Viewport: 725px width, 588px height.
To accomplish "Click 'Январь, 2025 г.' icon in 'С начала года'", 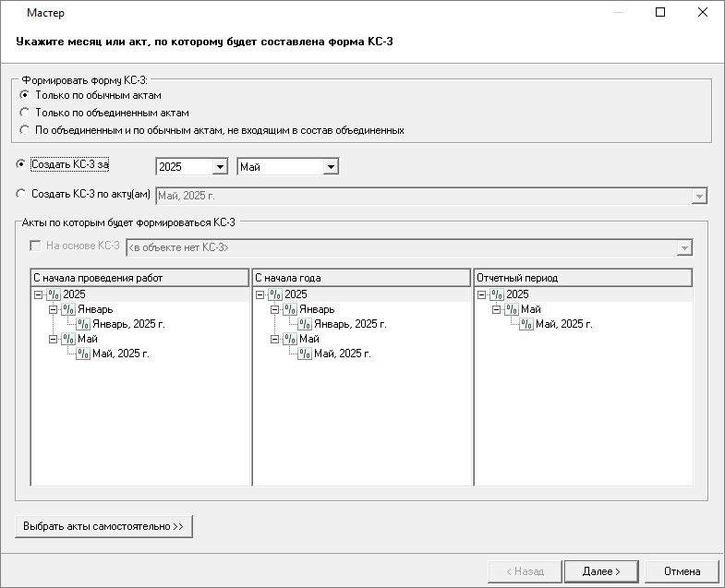I will (305, 324).
